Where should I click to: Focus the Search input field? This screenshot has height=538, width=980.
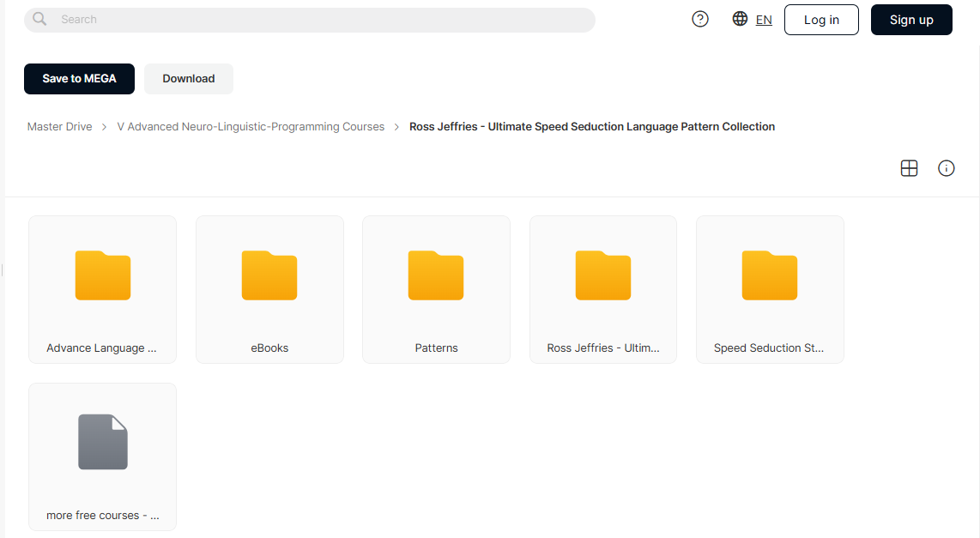pos(310,20)
